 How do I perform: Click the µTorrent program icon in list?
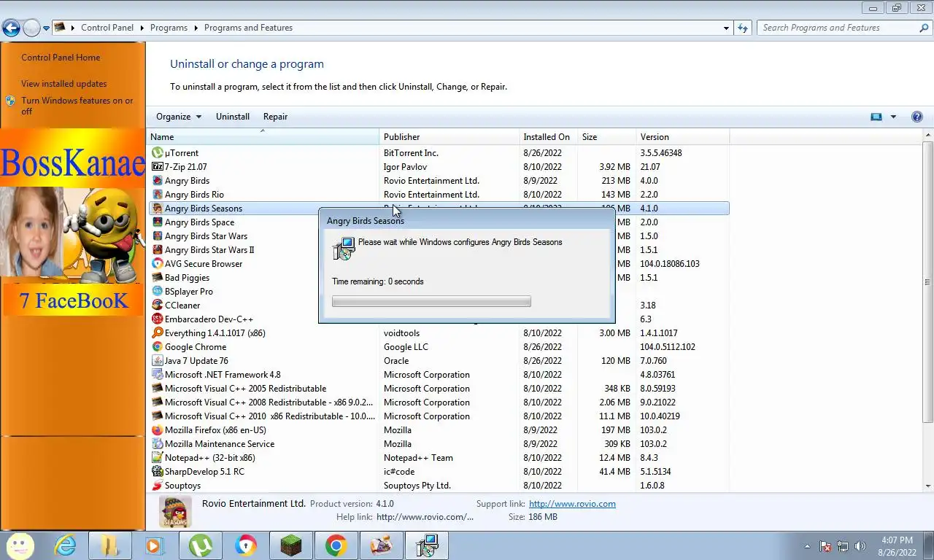pos(157,153)
